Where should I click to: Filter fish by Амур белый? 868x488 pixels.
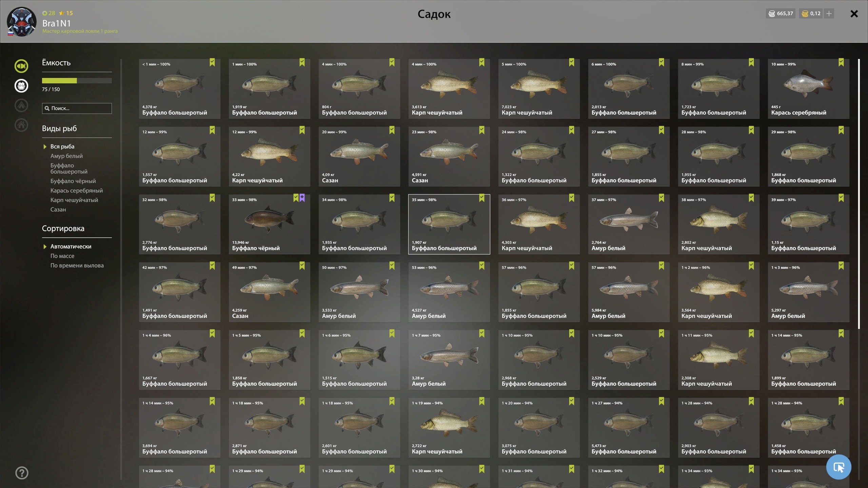(x=66, y=156)
